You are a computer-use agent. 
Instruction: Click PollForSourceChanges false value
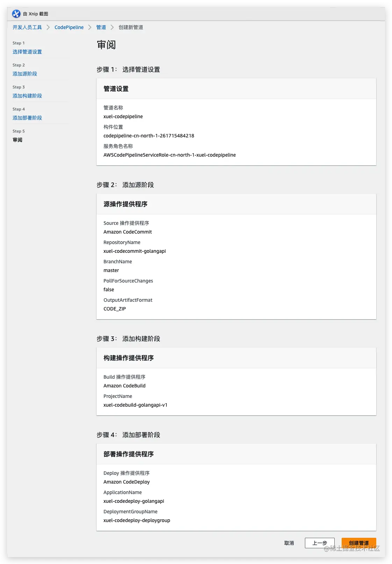pos(109,290)
